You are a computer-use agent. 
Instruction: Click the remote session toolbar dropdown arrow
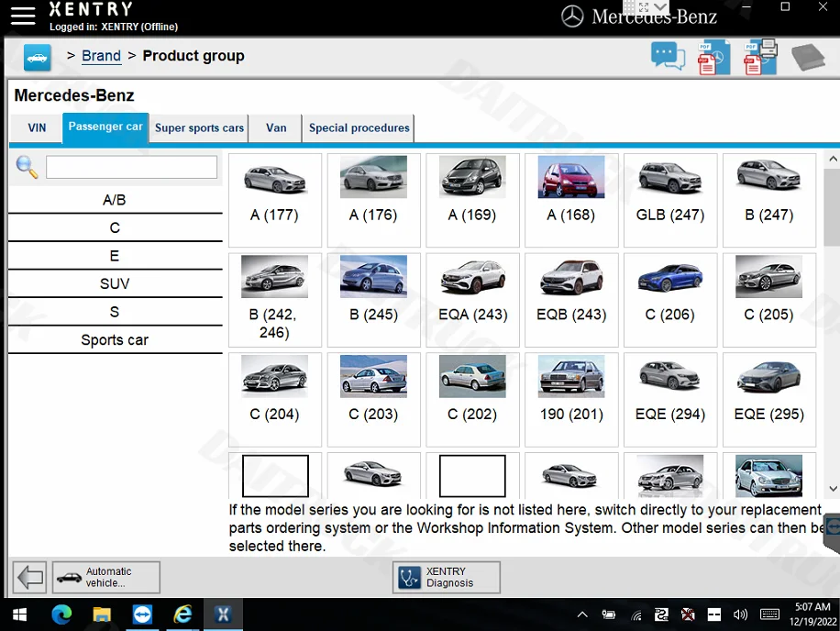click(x=660, y=7)
